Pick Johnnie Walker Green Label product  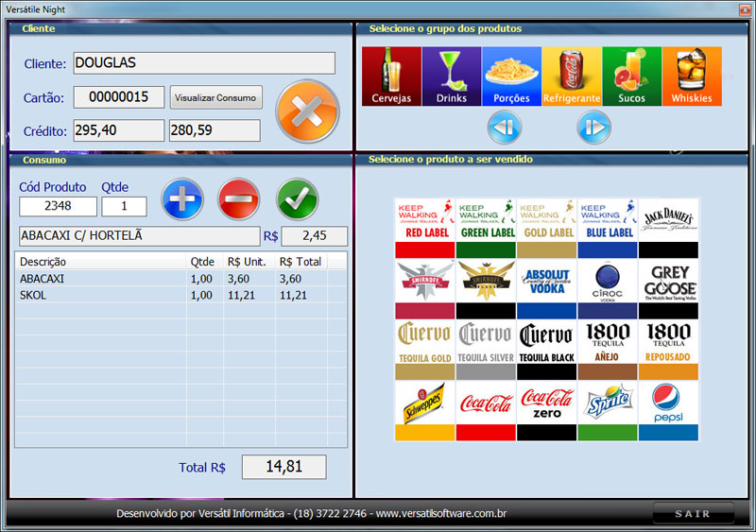point(486,228)
